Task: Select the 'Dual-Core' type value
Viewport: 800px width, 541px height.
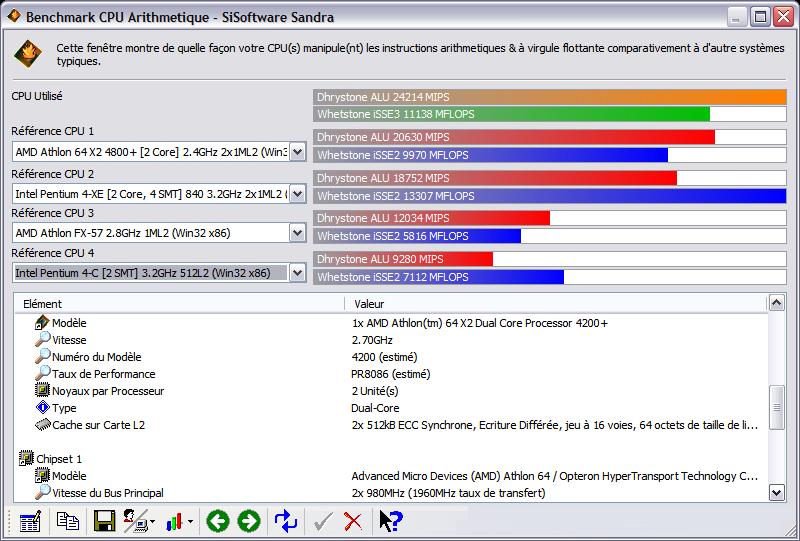Action: click(375, 408)
